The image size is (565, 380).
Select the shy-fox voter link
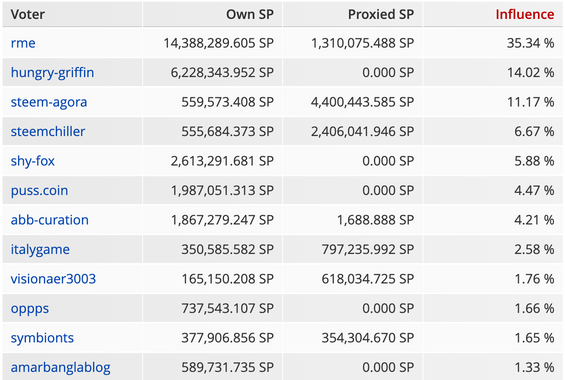point(32,161)
